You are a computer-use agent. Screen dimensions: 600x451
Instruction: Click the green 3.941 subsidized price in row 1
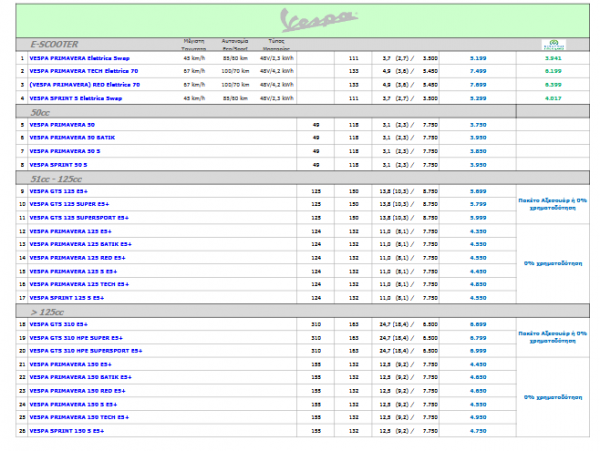[553, 58]
